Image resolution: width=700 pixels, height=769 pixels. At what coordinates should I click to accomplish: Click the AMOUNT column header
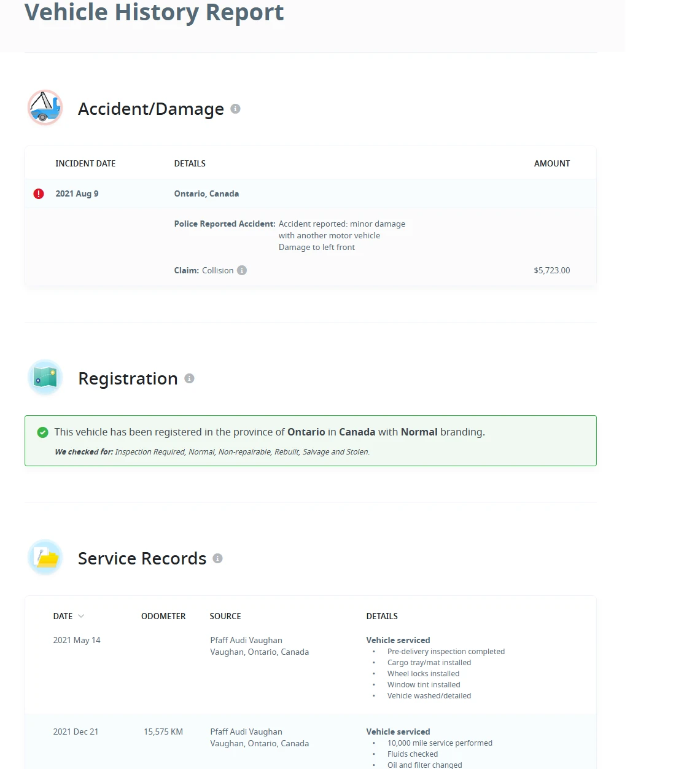(552, 163)
